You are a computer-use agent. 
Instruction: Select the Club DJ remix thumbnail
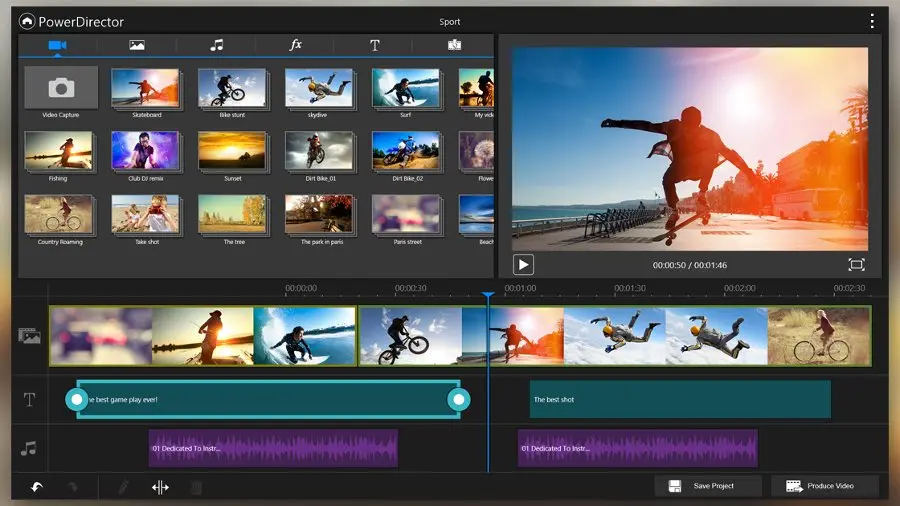(146, 151)
